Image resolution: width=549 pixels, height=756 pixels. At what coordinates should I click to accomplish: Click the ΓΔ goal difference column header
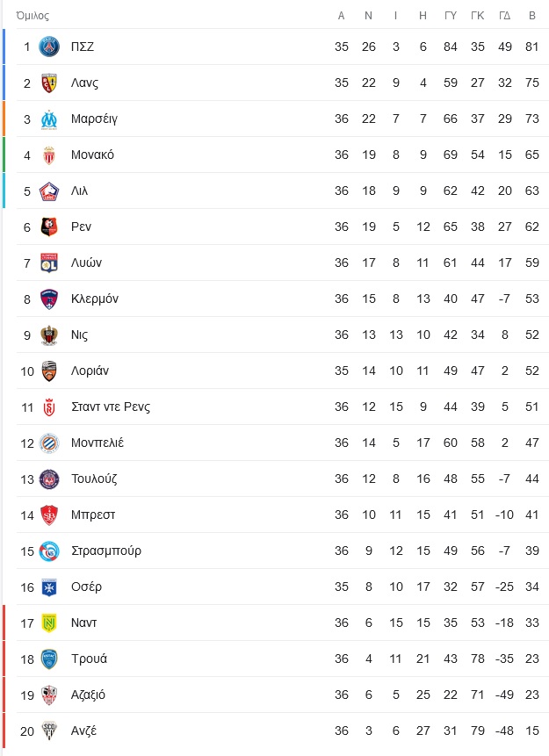[504, 16]
